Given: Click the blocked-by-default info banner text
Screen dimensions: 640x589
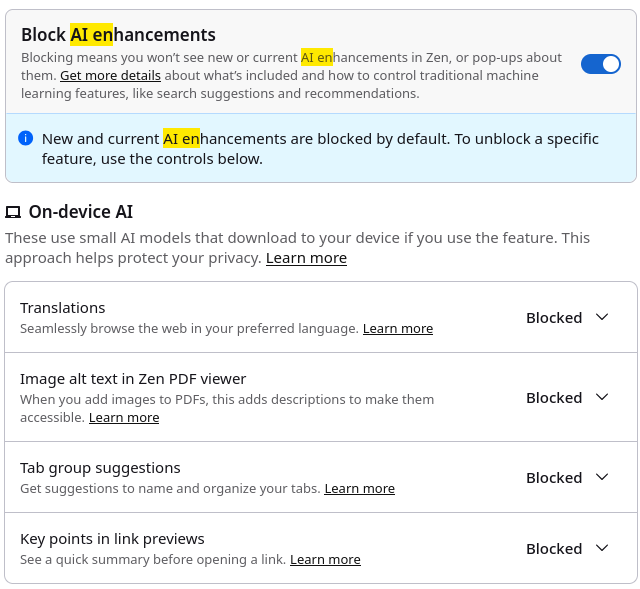Looking at the screenshot, I should click(x=320, y=148).
